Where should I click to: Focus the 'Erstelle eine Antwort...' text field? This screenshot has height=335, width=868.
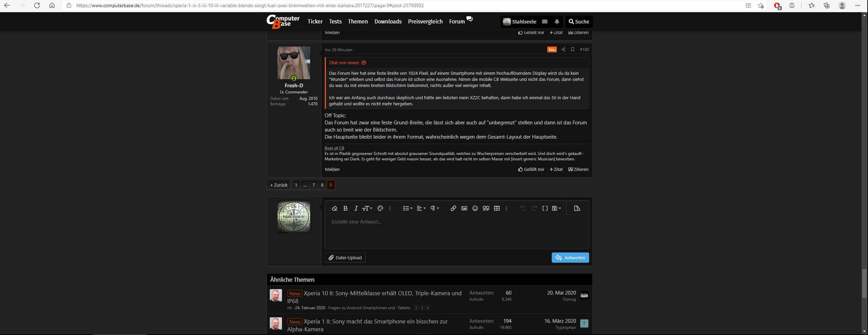coord(457,231)
